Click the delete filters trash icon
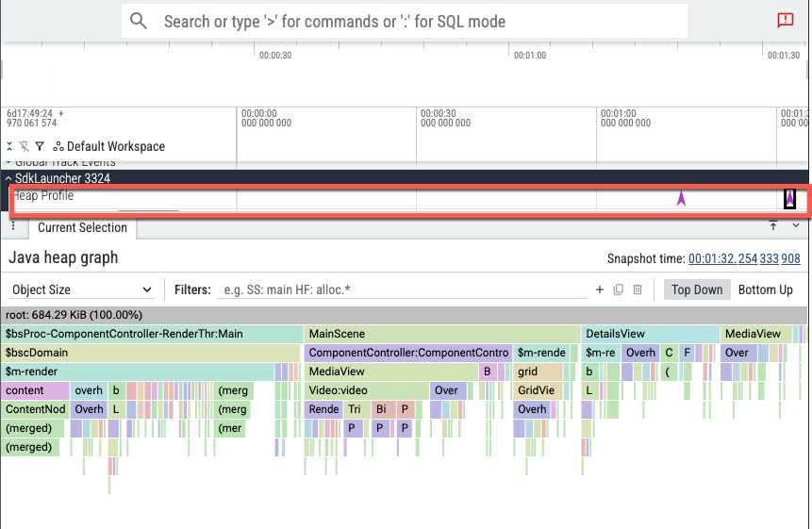 pos(638,289)
